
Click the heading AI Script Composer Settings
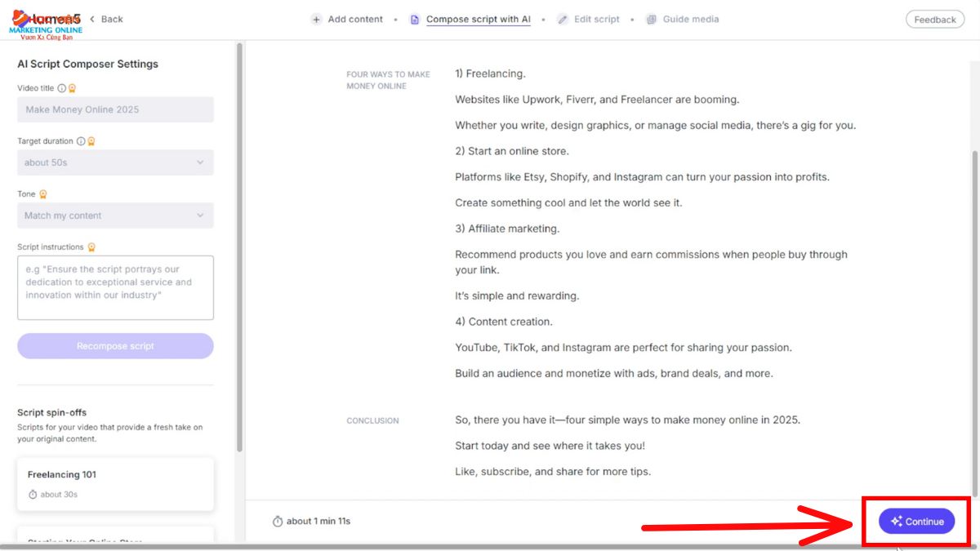tap(88, 64)
